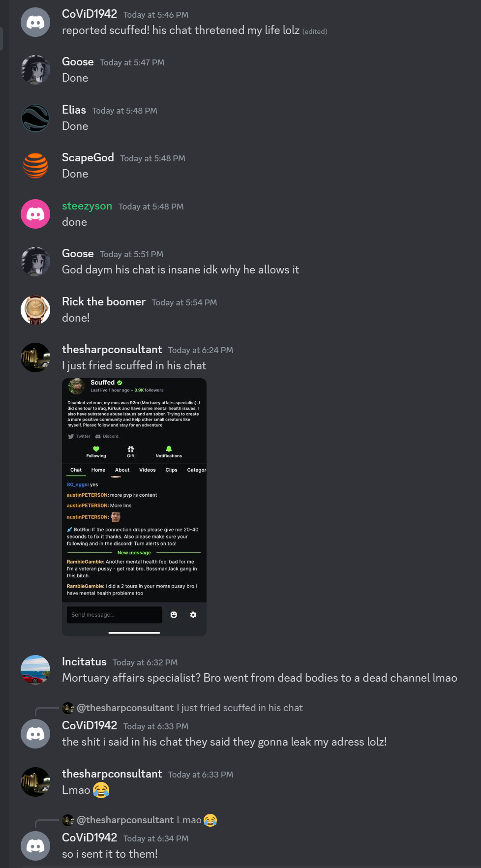Click Elias's dark wave avatar
The height and width of the screenshot is (868, 481).
point(35,118)
